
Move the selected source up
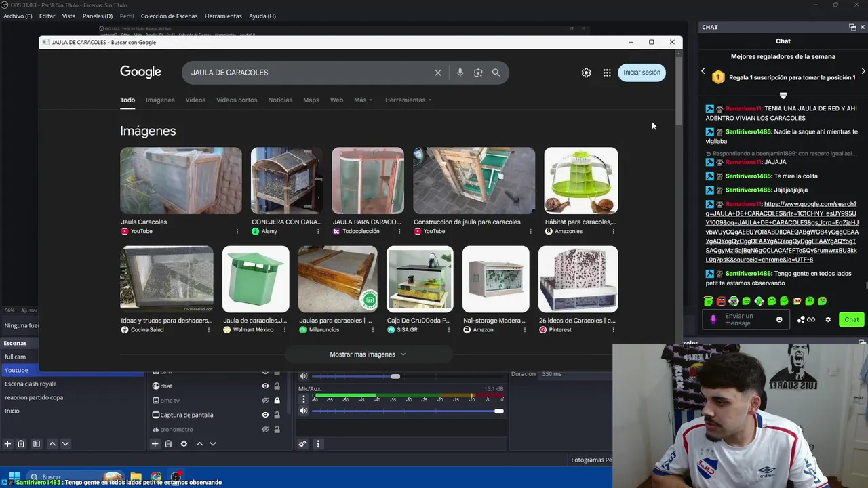(x=199, y=444)
